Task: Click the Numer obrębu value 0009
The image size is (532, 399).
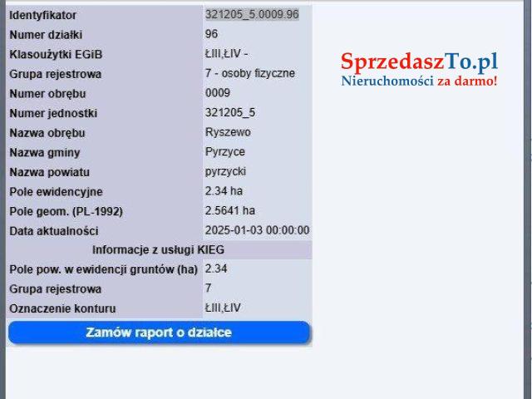Action: point(217,93)
